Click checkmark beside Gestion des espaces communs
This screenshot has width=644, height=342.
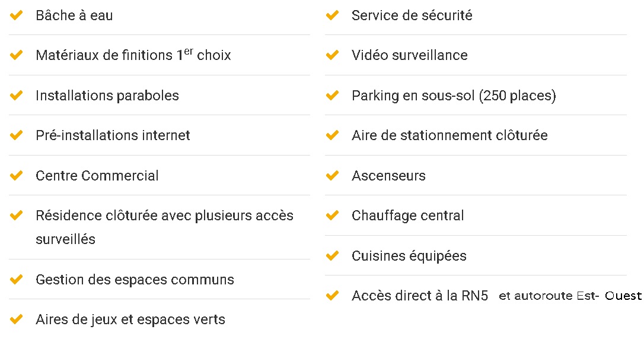[17, 280]
